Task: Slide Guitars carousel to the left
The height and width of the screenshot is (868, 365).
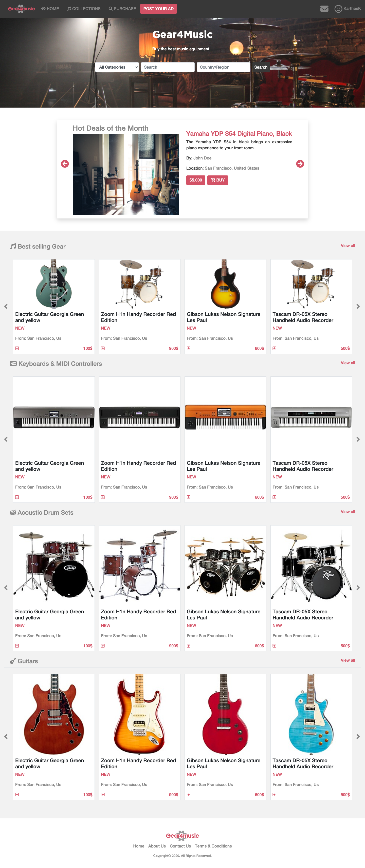Action: click(x=6, y=737)
